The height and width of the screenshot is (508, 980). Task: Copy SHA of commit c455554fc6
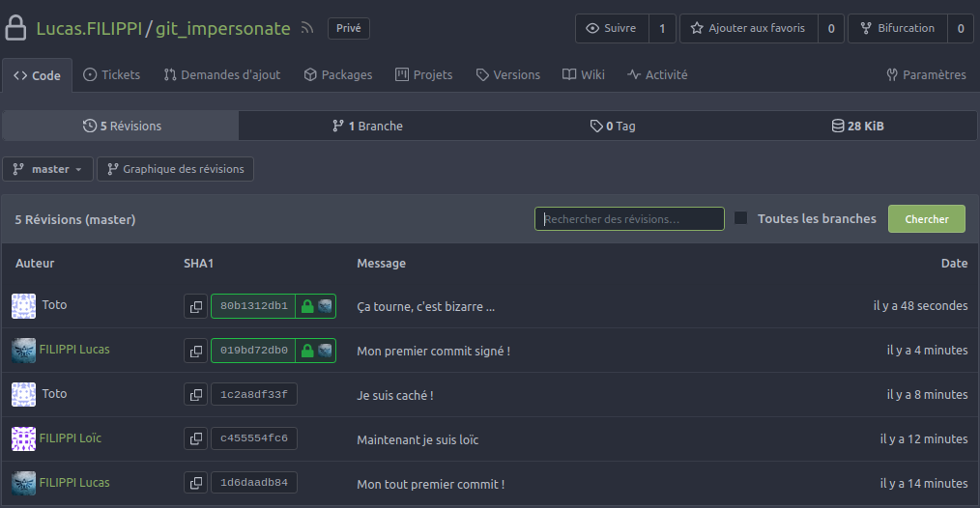[196, 439]
